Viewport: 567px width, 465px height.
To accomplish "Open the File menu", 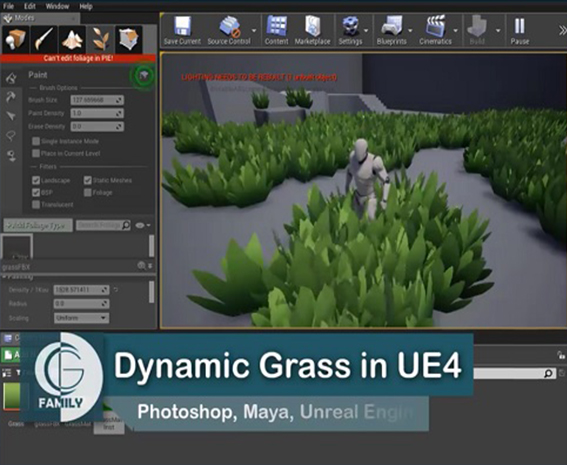I will (8, 6).
